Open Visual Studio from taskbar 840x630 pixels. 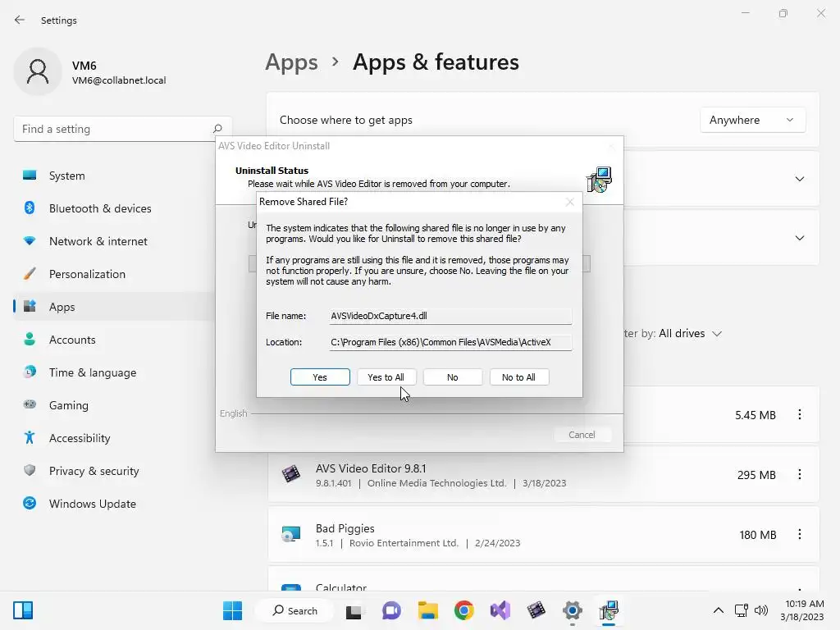pyautogui.click(x=500, y=610)
